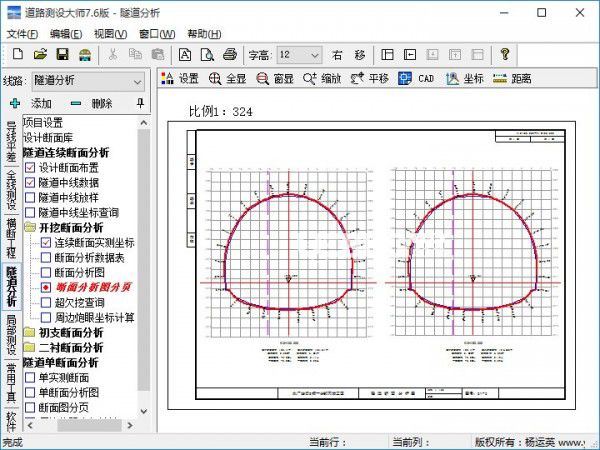
Task: Switch to 导线平差 side tab
Action: [x=11, y=141]
